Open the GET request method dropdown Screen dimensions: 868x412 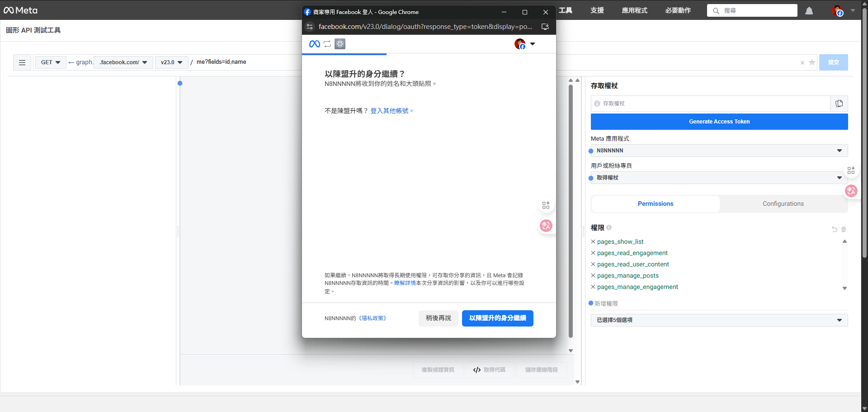click(x=50, y=62)
